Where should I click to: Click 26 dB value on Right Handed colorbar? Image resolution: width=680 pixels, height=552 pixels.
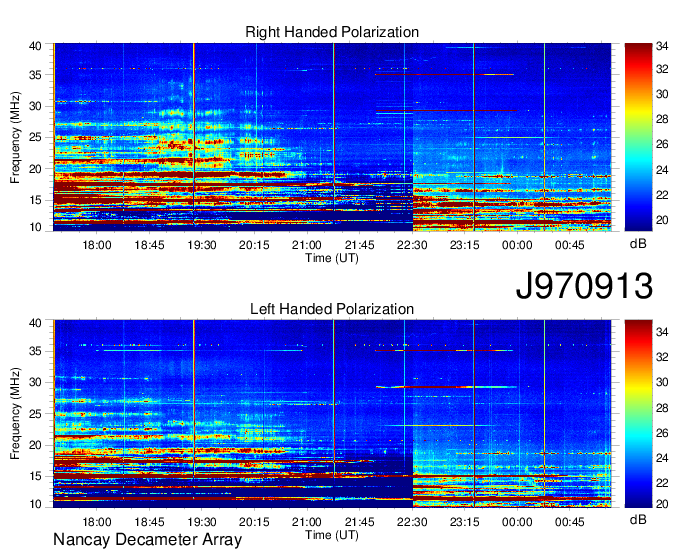tap(662, 144)
